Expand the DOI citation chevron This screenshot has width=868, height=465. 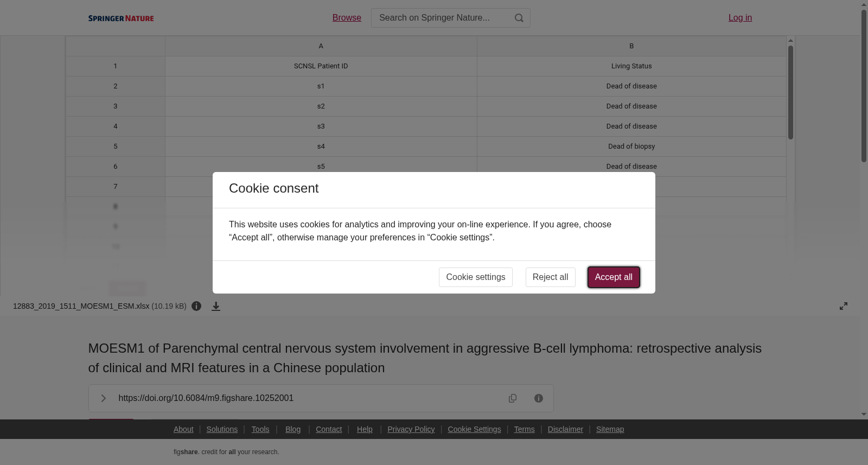(x=103, y=398)
